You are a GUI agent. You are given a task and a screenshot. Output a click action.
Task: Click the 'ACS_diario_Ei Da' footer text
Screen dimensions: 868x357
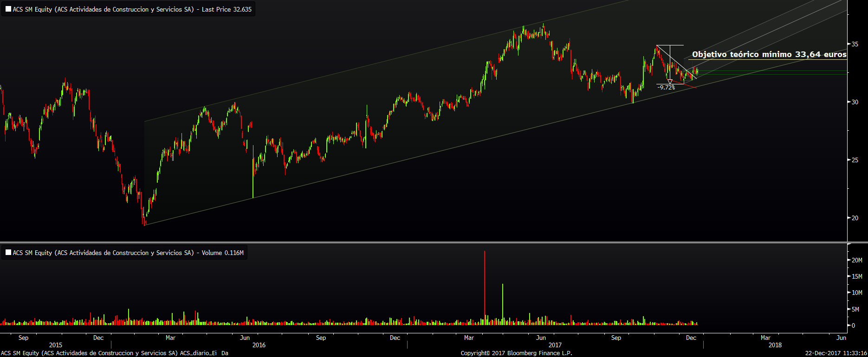[x=204, y=353]
